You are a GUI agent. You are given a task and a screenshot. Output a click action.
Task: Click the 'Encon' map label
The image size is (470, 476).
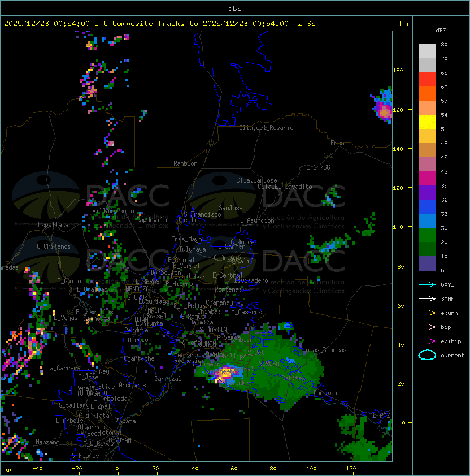pyautogui.click(x=339, y=143)
